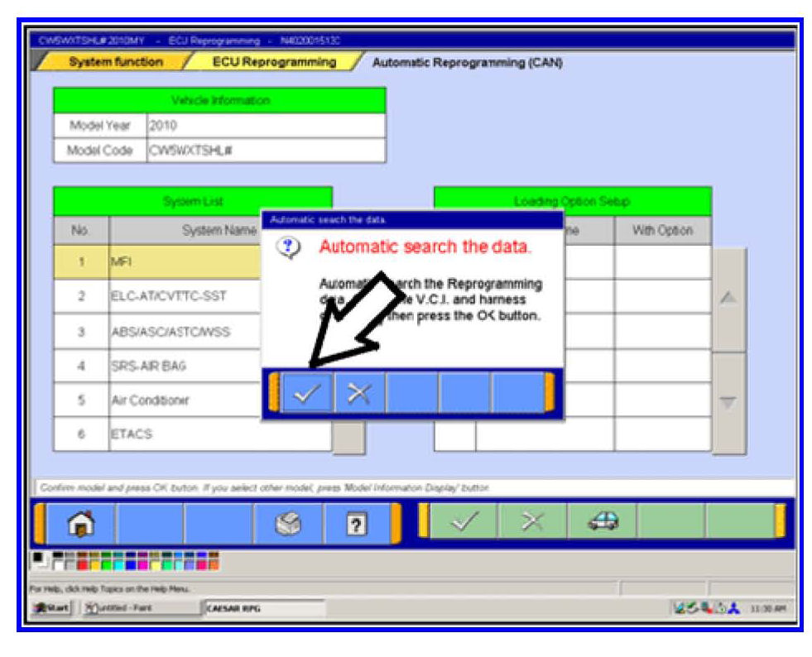Go to Home using the house icon

coord(80,523)
